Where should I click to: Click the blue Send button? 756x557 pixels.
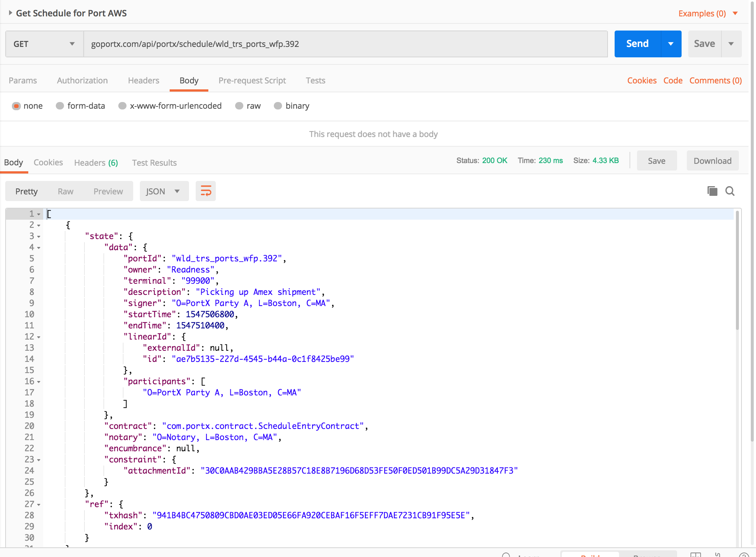pos(637,44)
